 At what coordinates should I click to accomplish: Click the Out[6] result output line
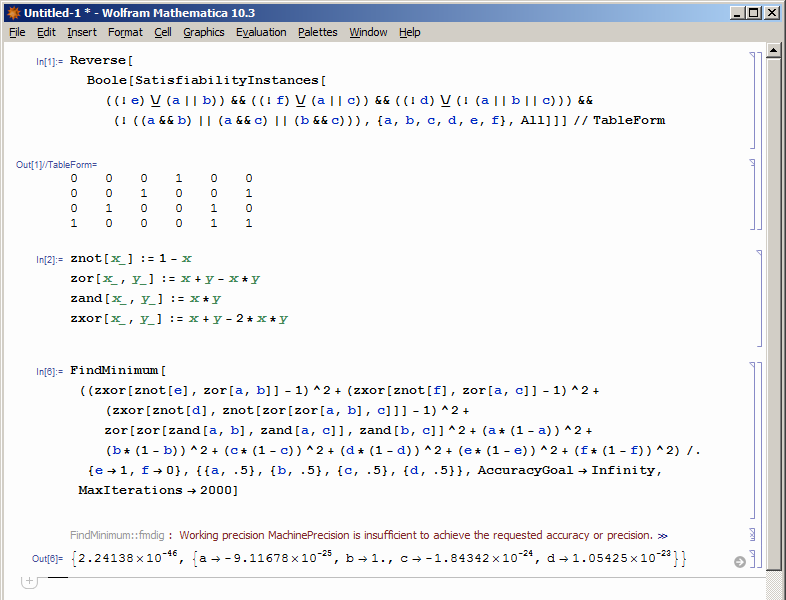(x=380, y=558)
